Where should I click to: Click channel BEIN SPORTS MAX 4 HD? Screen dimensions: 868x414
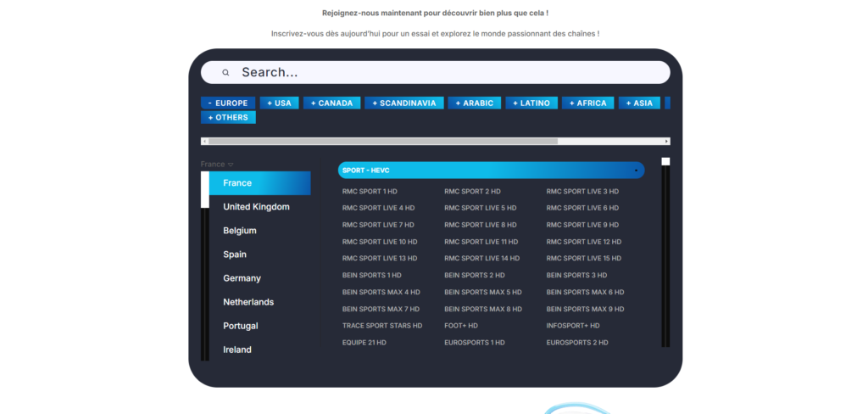[381, 292]
